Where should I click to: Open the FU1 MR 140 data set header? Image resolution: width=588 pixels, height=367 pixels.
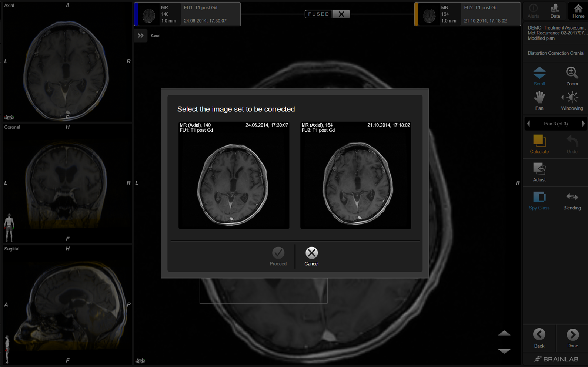187,14
